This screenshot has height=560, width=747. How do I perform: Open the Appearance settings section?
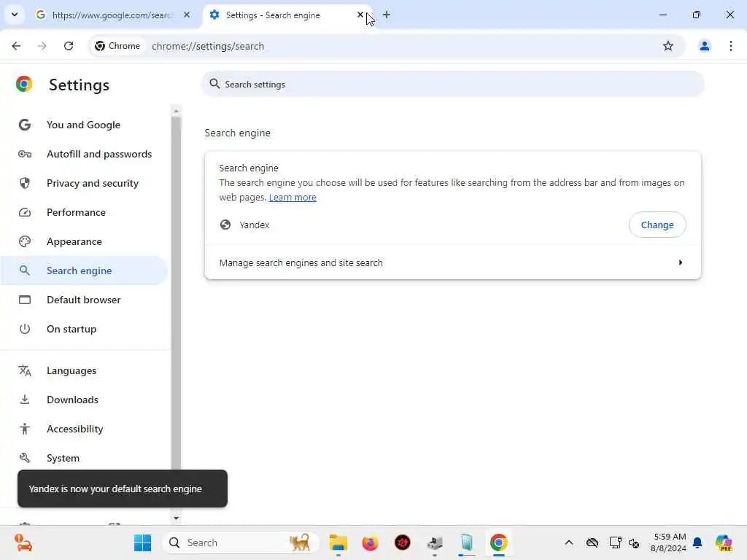click(x=83, y=241)
